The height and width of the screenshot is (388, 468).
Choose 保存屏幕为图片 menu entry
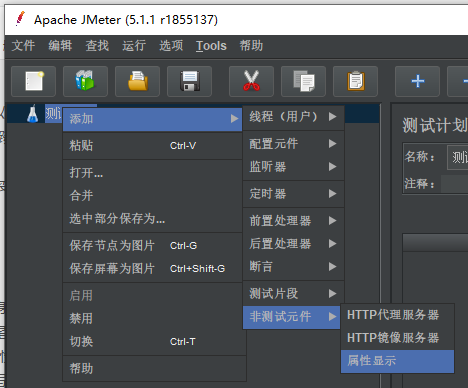click(x=152, y=269)
